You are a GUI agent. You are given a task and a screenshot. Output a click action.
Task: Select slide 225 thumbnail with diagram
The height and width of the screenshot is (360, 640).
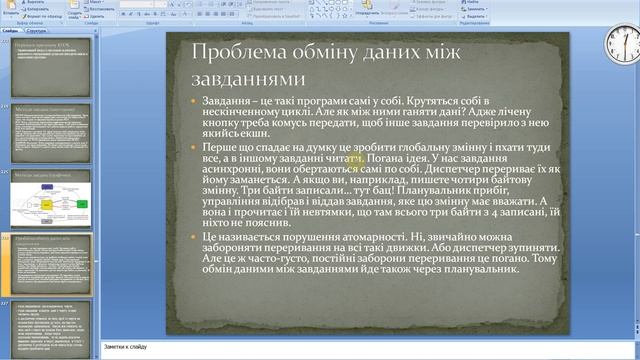(x=51, y=199)
